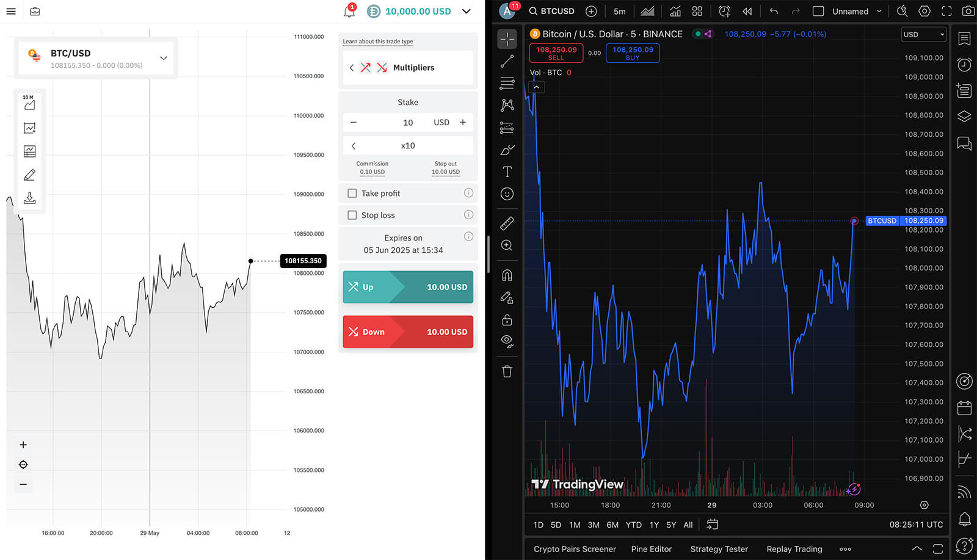
Task: Expand the account balance dropdown
Action: tap(467, 11)
